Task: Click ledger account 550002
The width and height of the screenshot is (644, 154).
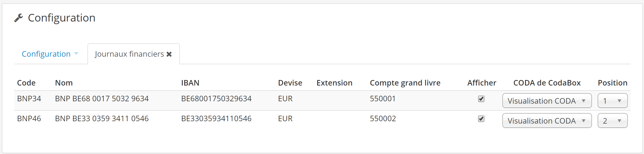Action: [383, 119]
